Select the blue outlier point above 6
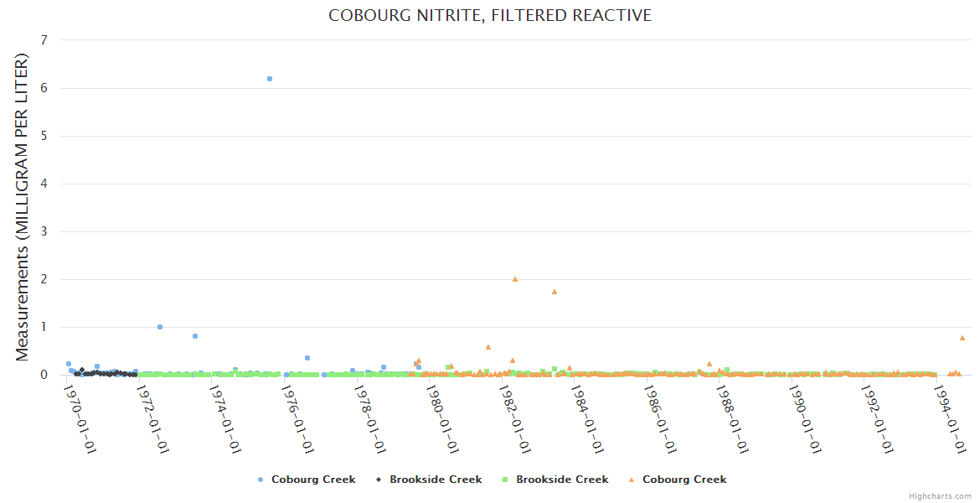The width and height of the screenshot is (980, 503). pos(270,79)
